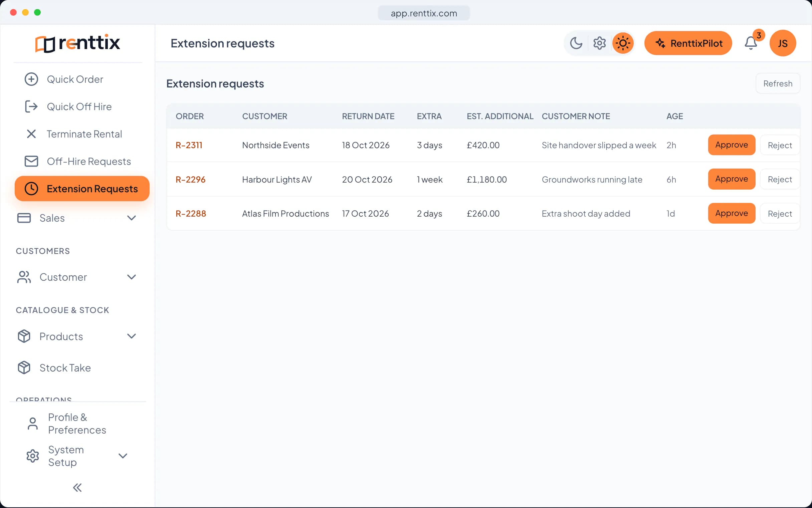This screenshot has height=508, width=812.
Task: Open notifications bell
Action: 751,43
